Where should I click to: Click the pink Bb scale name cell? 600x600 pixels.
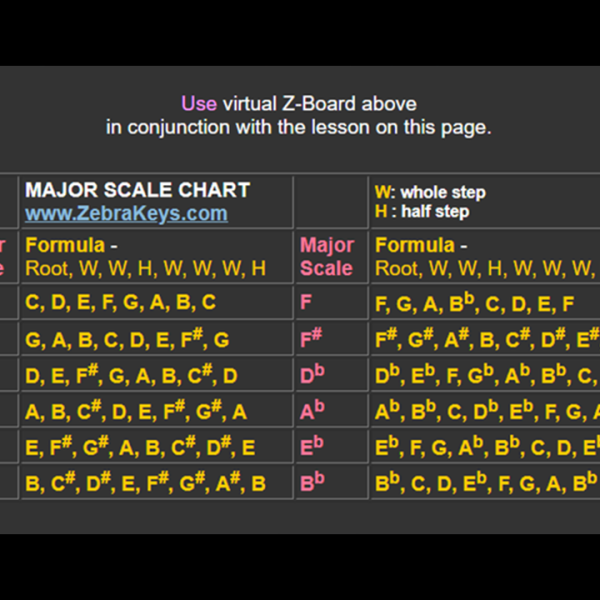click(313, 483)
